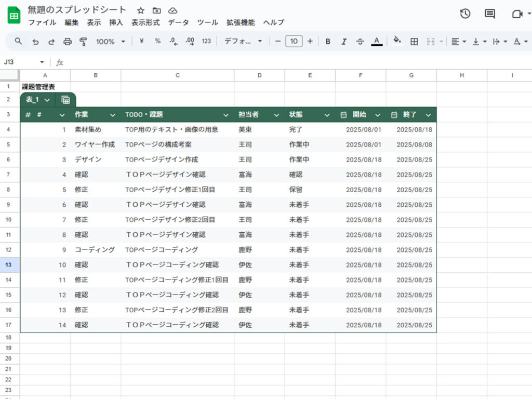Open the text color picker

(x=377, y=42)
